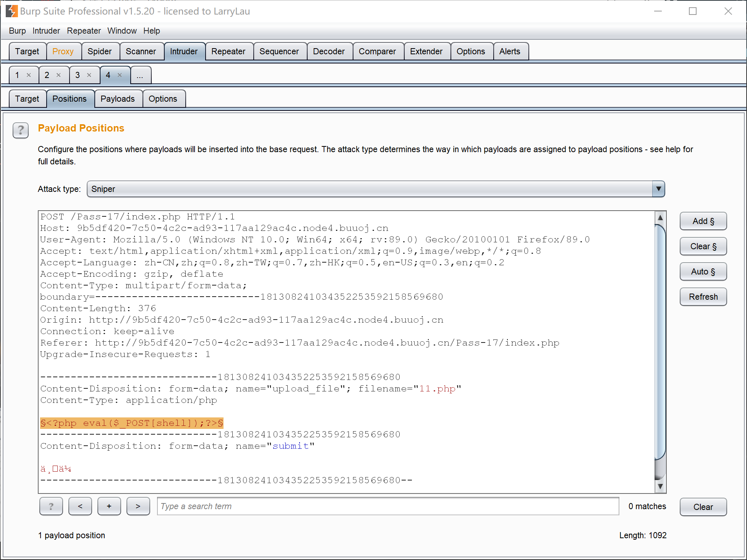This screenshot has height=560, width=747.
Task: Select the main Intruder tab
Action: tap(184, 51)
